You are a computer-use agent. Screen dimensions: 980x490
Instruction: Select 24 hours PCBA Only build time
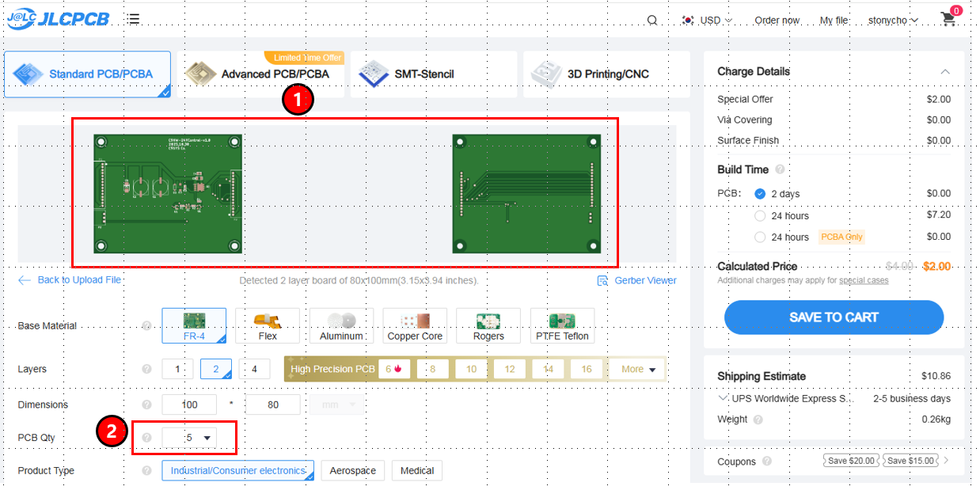(761, 237)
